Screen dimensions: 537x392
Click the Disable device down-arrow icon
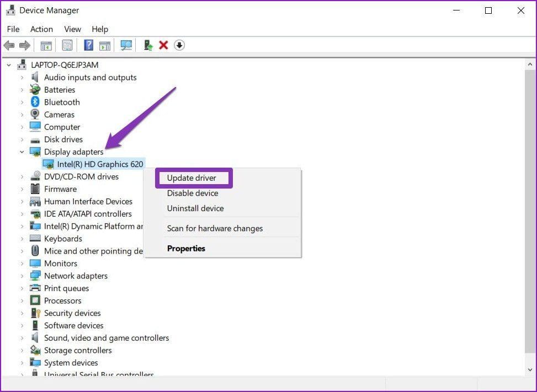click(179, 45)
